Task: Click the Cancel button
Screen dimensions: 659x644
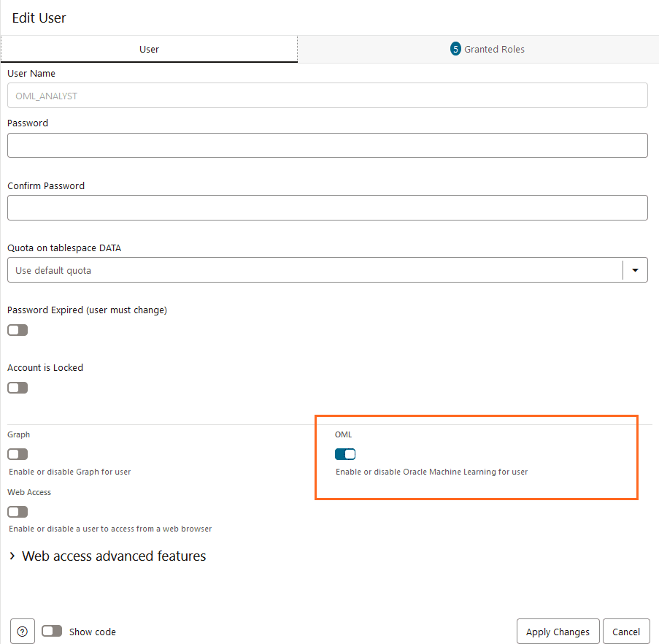Action: 626,631
